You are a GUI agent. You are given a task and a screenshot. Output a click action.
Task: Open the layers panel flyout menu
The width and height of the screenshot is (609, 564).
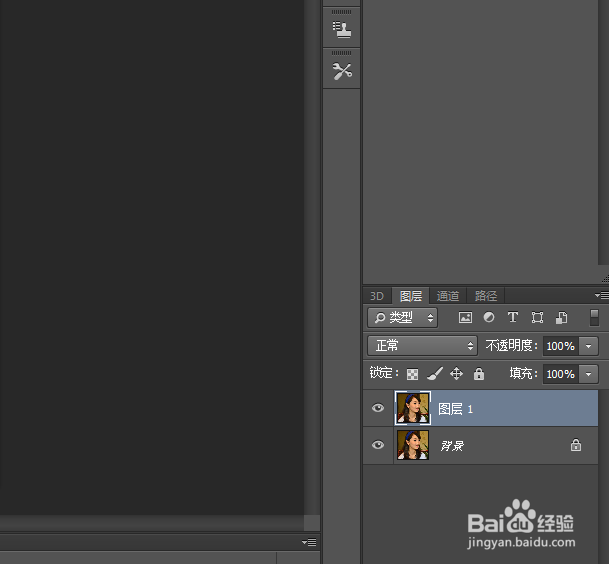tap(602, 296)
